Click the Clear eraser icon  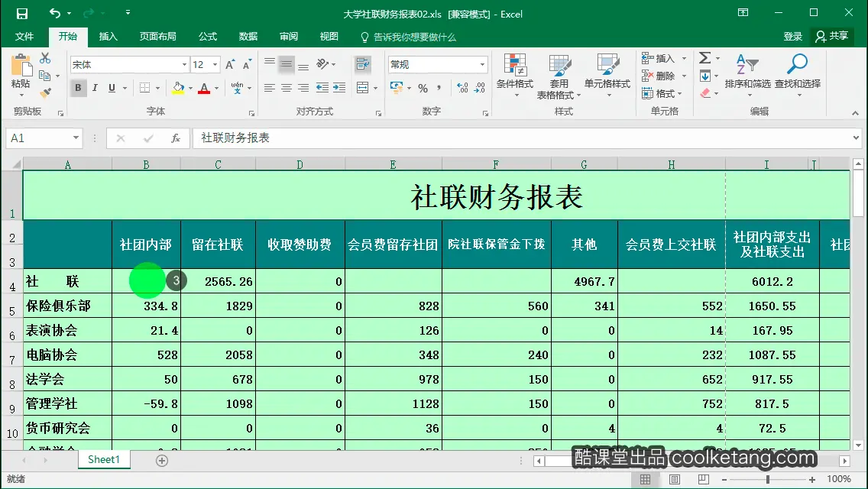click(704, 93)
